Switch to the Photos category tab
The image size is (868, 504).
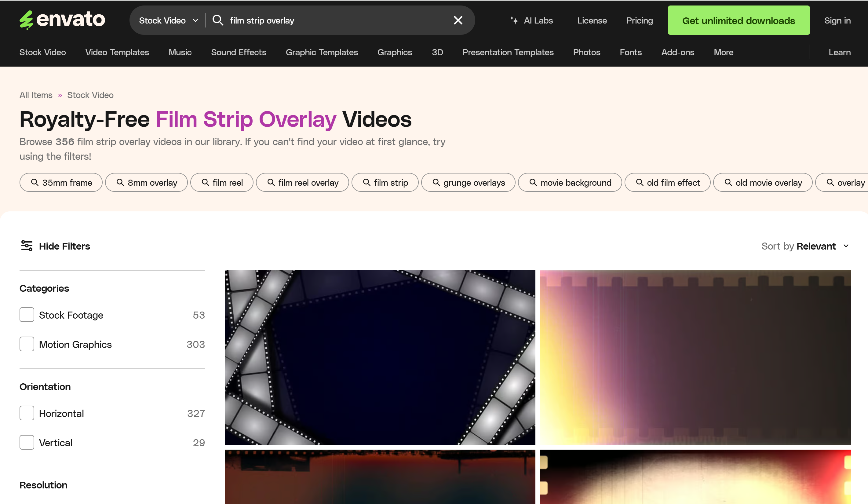point(587,52)
